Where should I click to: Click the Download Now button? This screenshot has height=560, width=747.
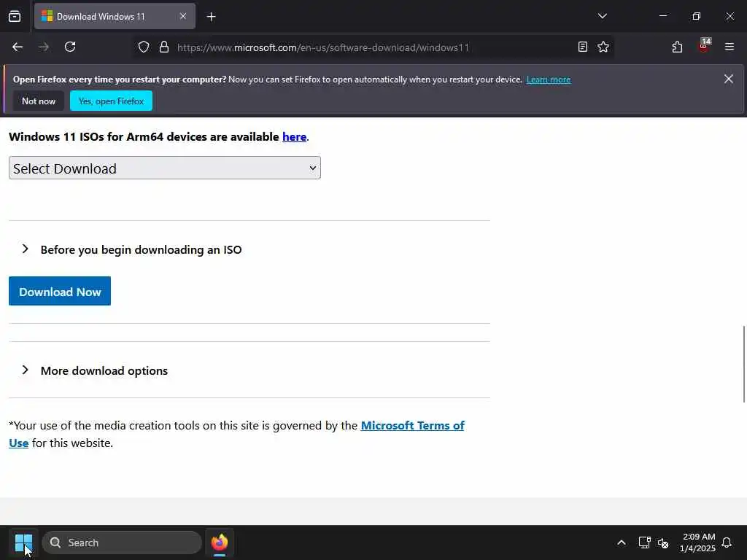[x=60, y=291]
